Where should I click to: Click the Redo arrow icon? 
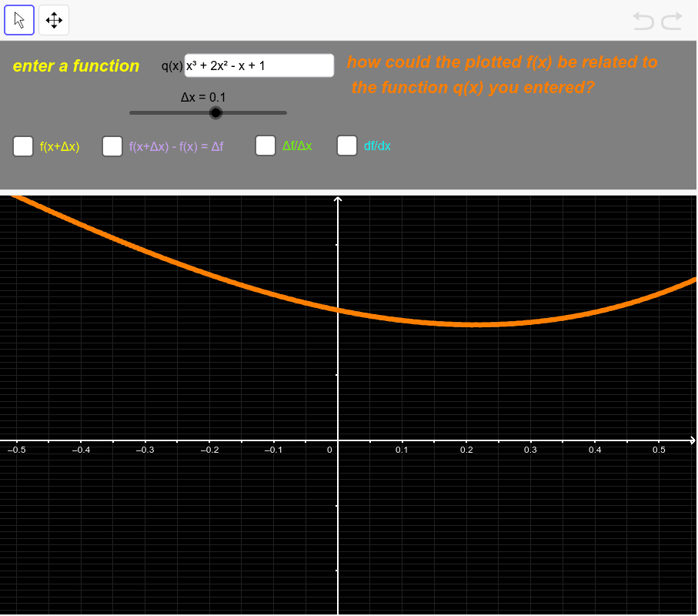(672, 21)
